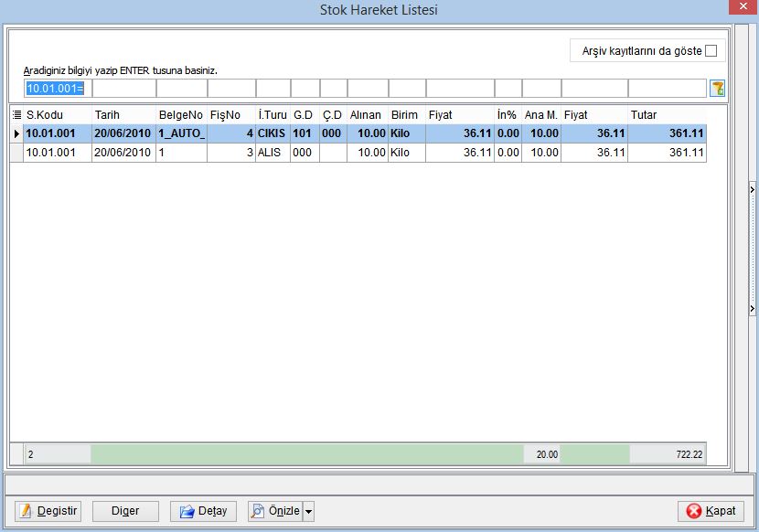The image size is (759, 532).
Task: Sort by the Tarih column header
Action: [124, 115]
